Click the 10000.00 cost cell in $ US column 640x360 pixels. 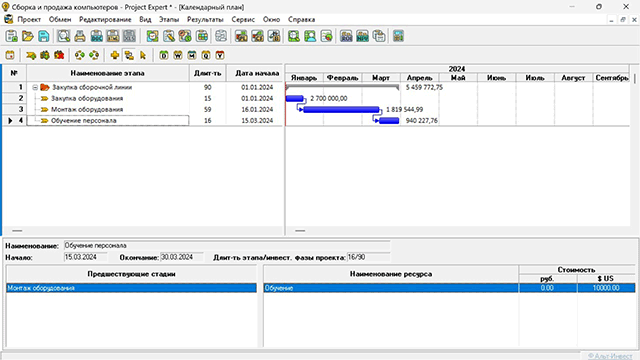[606, 288]
